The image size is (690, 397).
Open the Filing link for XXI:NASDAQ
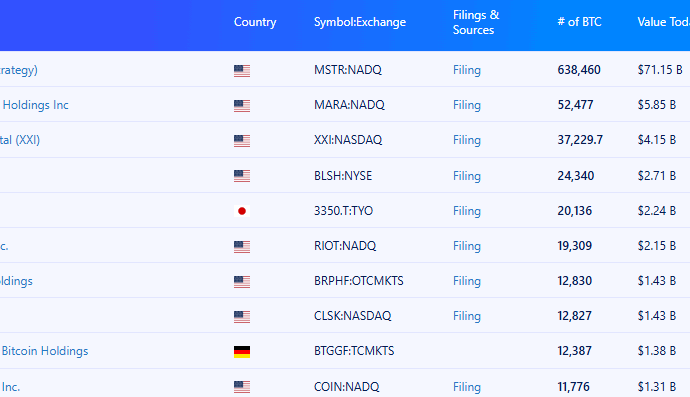(x=466, y=140)
